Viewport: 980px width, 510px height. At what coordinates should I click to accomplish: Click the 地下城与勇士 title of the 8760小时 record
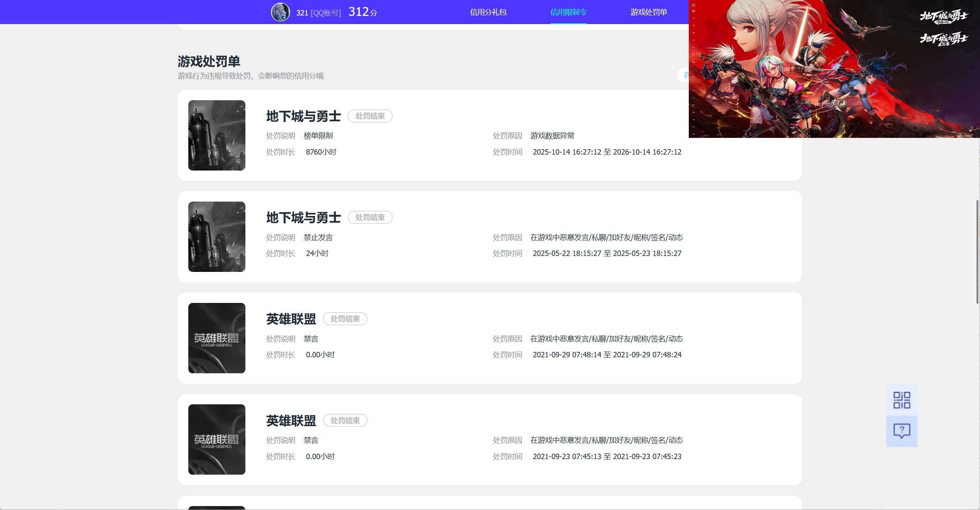[x=303, y=116]
